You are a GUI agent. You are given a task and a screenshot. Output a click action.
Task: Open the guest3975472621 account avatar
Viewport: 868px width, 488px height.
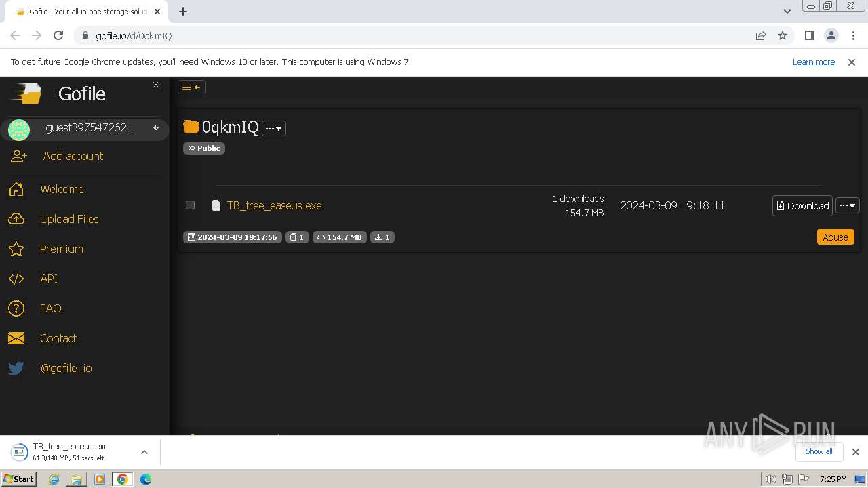pos(19,129)
